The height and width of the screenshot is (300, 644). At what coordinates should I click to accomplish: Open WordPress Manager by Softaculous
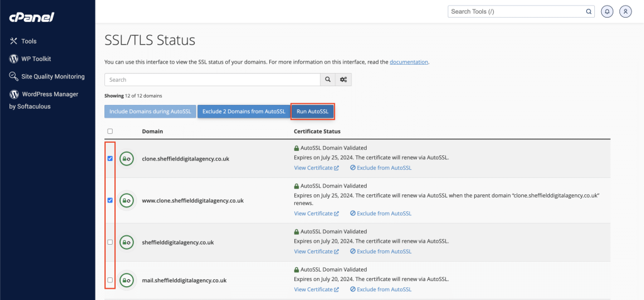tap(43, 100)
